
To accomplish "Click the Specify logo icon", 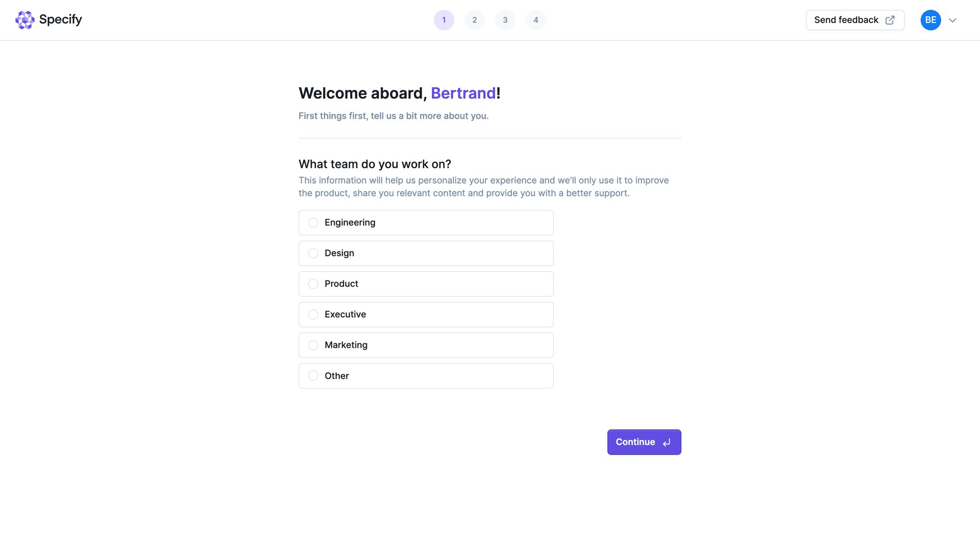I will (25, 20).
